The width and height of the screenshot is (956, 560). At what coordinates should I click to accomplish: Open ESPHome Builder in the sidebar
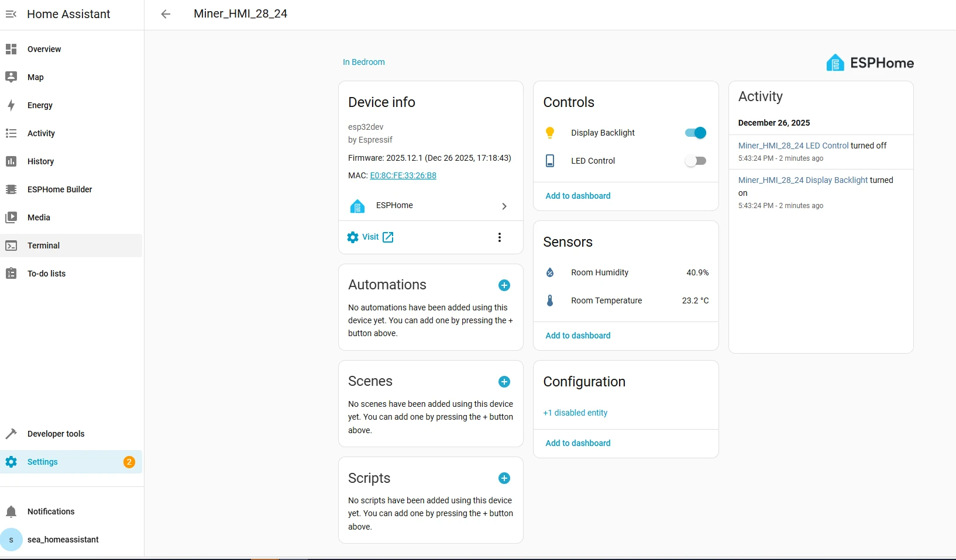[x=60, y=189]
